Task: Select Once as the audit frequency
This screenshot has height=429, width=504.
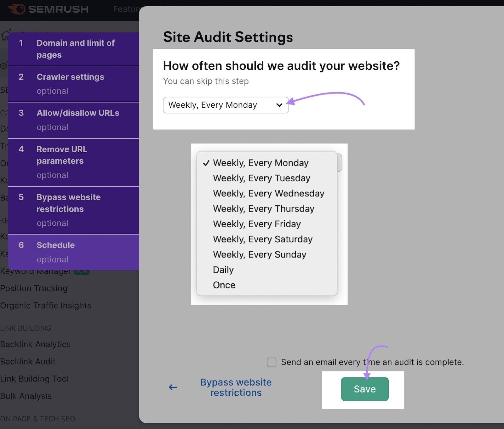Action: tap(224, 285)
